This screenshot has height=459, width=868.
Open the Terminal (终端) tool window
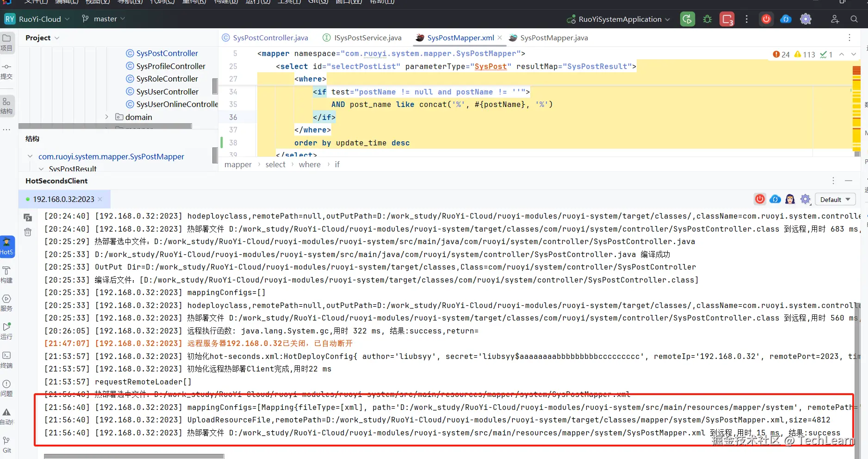coord(6,360)
